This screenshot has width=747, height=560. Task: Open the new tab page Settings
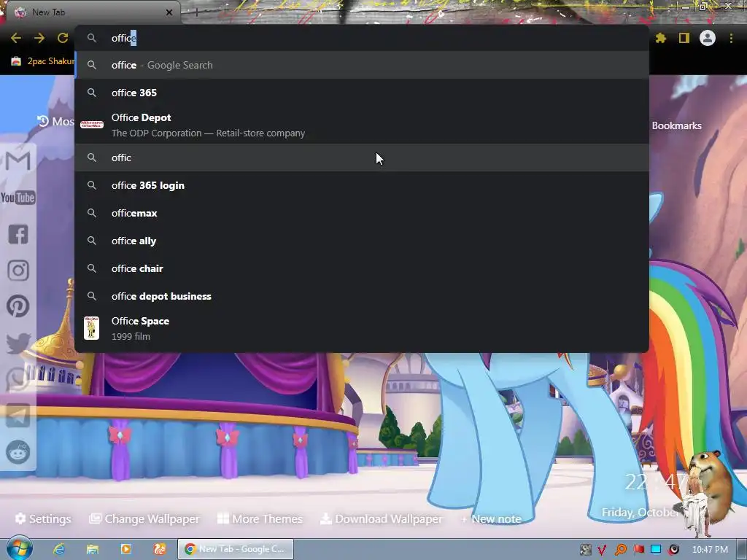coord(43,518)
